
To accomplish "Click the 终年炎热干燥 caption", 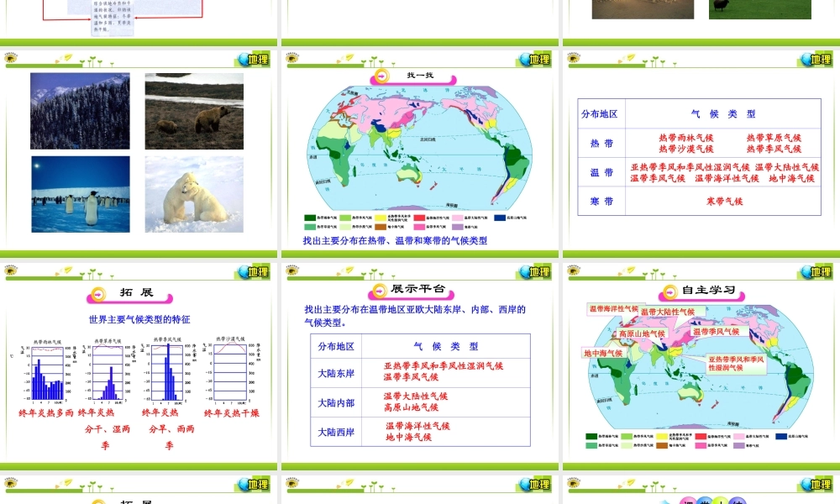I will (232, 413).
